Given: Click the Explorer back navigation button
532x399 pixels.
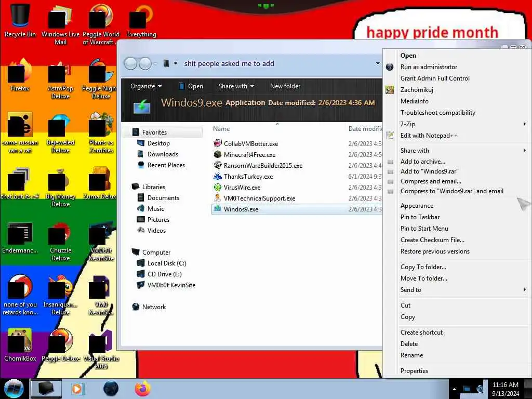Looking at the screenshot, I should tap(130, 63).
